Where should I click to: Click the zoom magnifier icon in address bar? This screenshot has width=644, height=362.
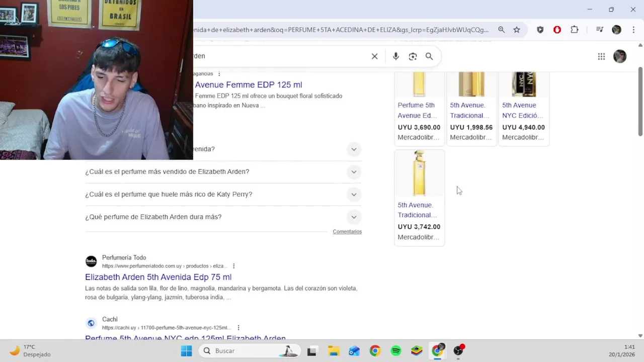click(x=501, y=30)
